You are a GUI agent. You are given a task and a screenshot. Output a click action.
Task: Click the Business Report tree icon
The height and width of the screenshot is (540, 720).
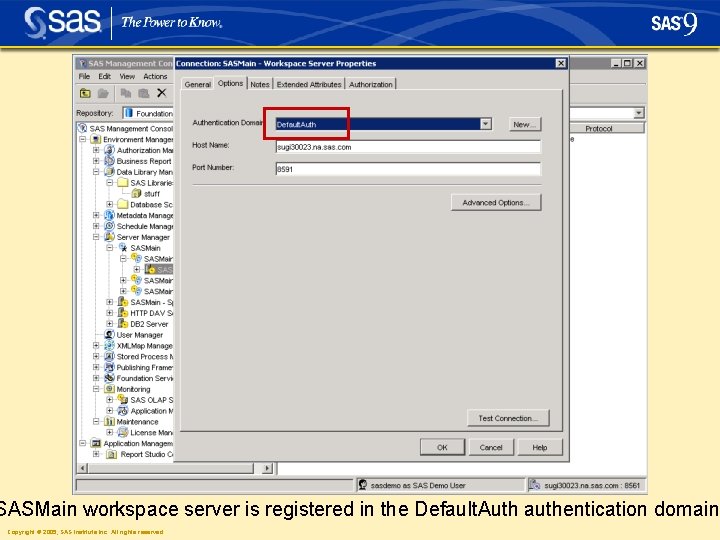coord(109,161)
